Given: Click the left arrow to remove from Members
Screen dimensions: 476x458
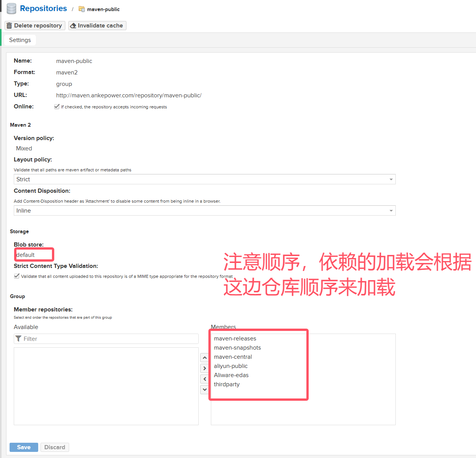Looking at the screenshot, I should click(x=205, y=379).
